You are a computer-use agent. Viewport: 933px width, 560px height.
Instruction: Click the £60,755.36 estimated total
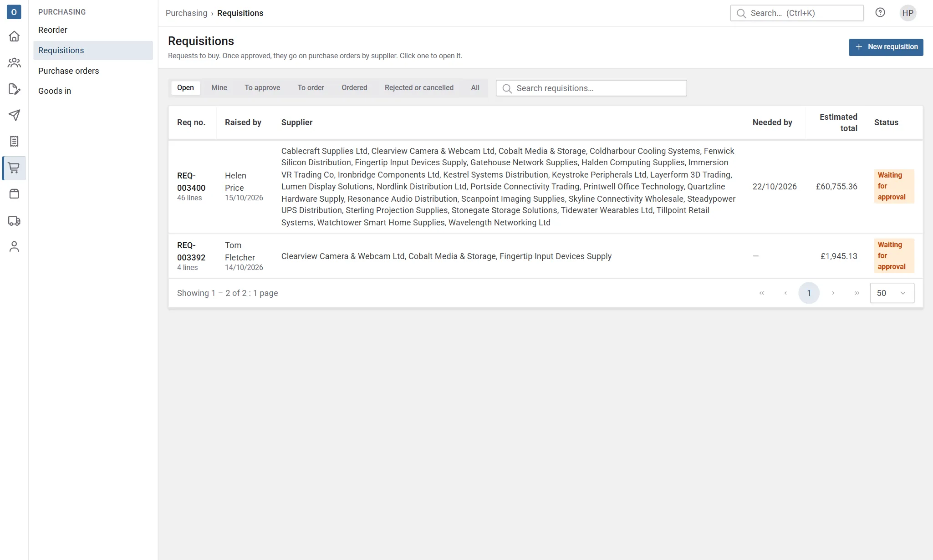tap(836, 187)
